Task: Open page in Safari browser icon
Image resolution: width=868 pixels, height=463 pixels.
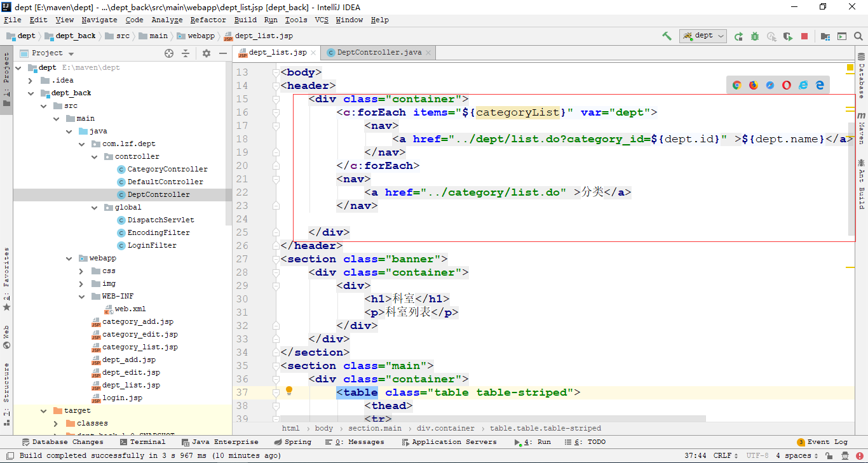Action: (770, 85)
